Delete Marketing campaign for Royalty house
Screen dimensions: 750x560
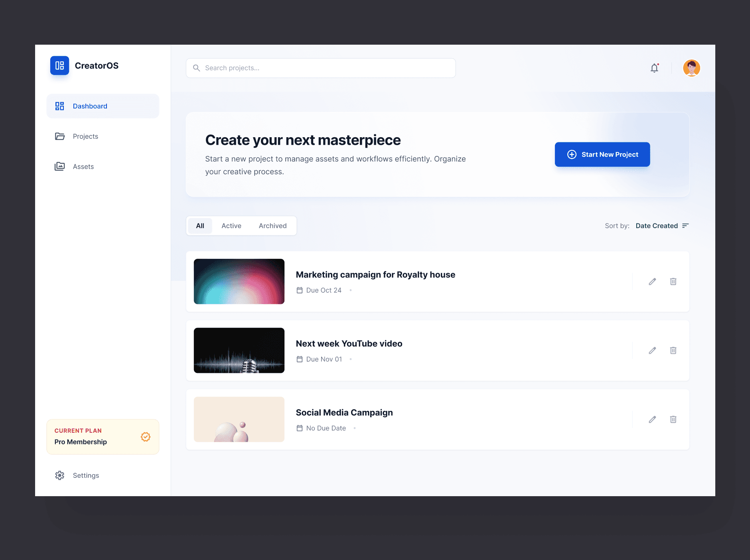673,282
